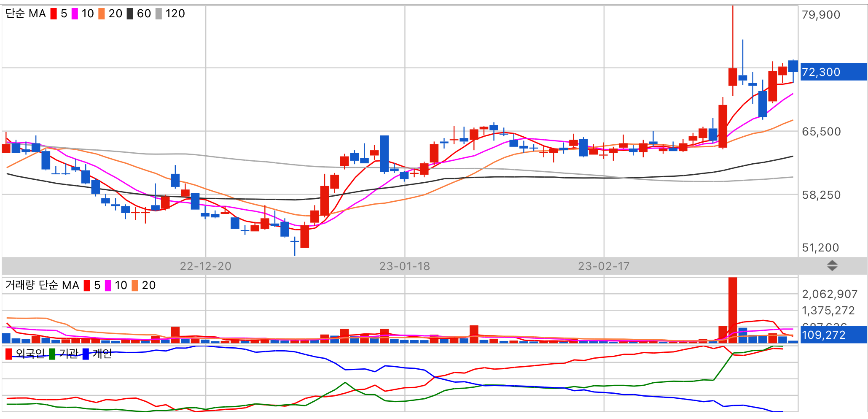Click the green 기관 legend swatch

click(52, 354)
